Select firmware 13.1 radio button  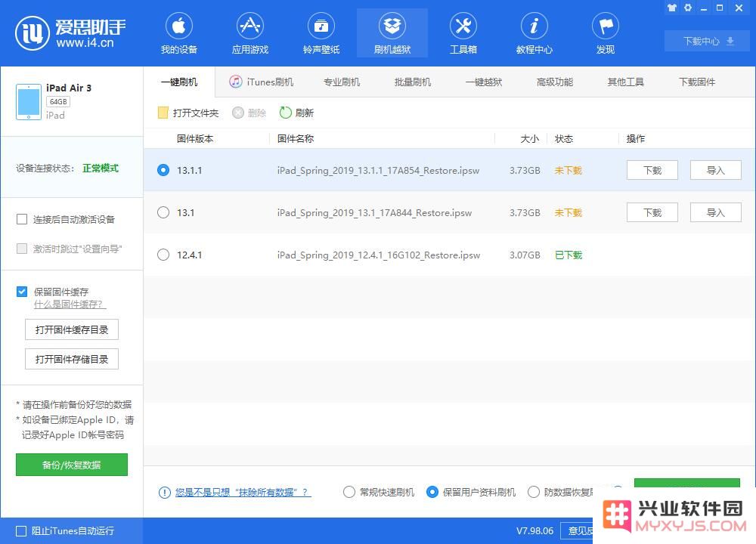(x=163, y=212)
